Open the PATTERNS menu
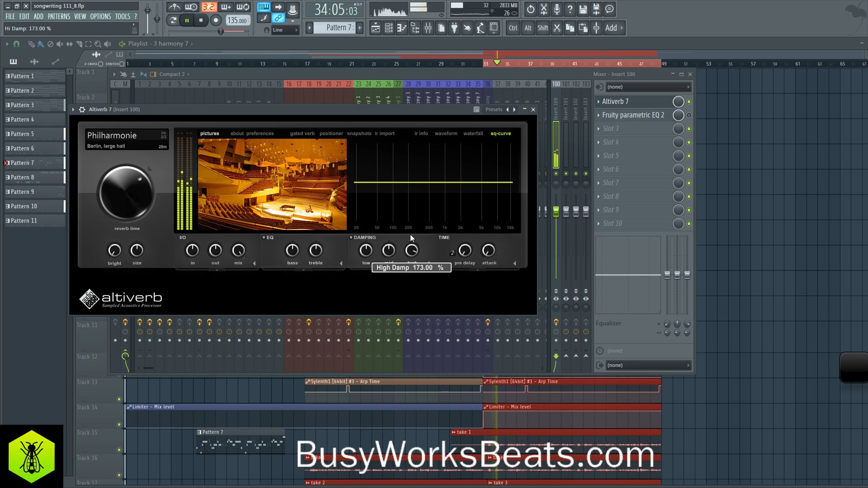Viewport: 868px width, 488px height. pyautogui.click(x=59, y=16)
